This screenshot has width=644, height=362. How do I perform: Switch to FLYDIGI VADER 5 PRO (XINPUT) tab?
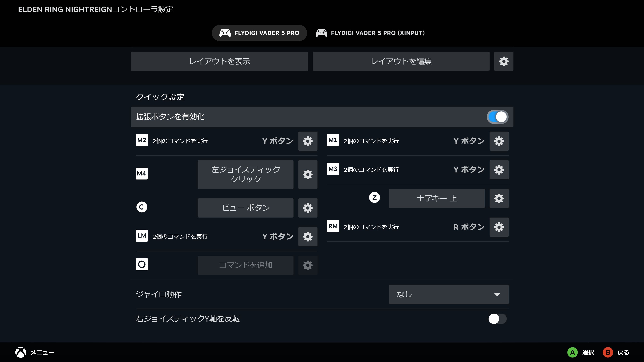click(x=370, y=33)
